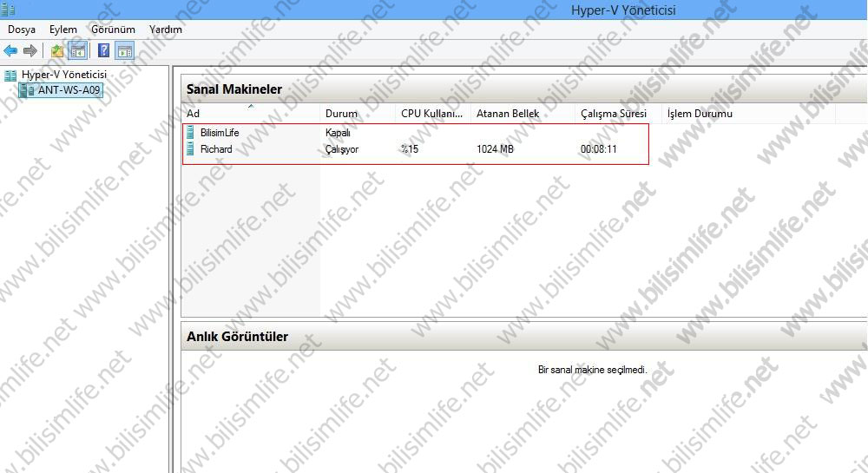Open the Görünüm menu
This screenshot has height=473, width=868.
(113, 30)
